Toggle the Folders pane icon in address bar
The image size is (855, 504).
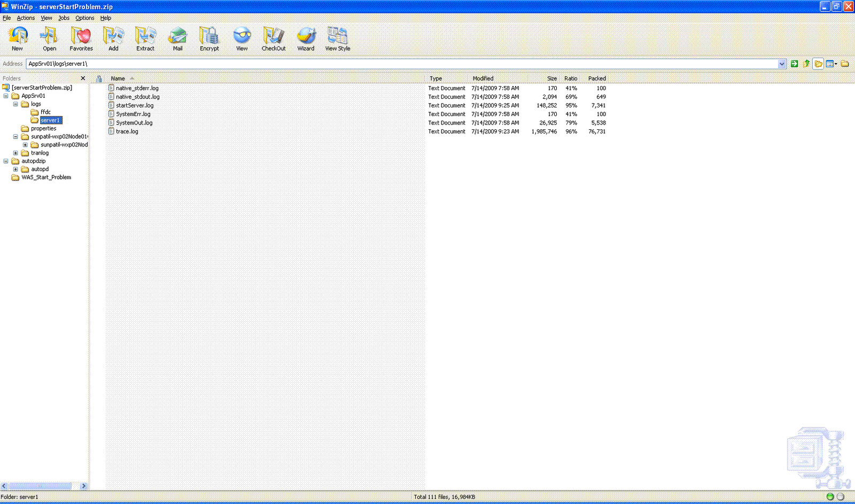coord(818,64)
